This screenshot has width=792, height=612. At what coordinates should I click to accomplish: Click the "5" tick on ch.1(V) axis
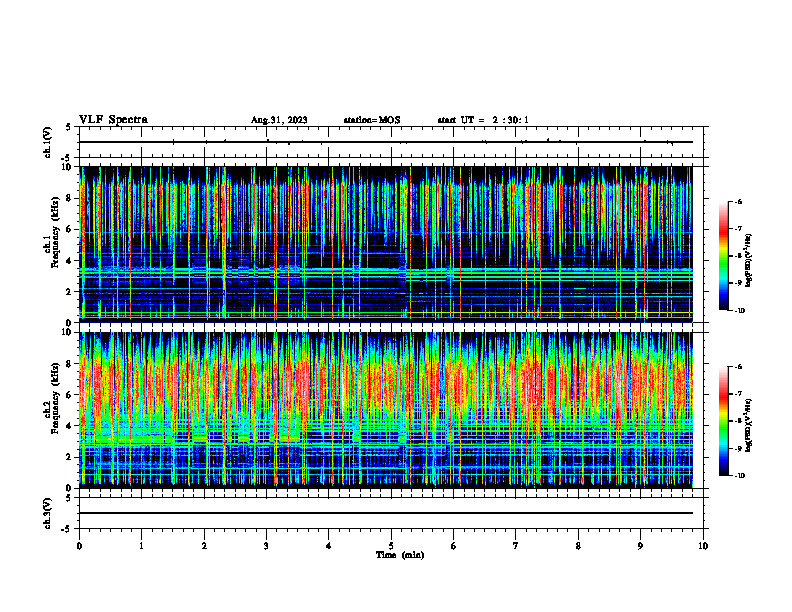coord(69,127)
